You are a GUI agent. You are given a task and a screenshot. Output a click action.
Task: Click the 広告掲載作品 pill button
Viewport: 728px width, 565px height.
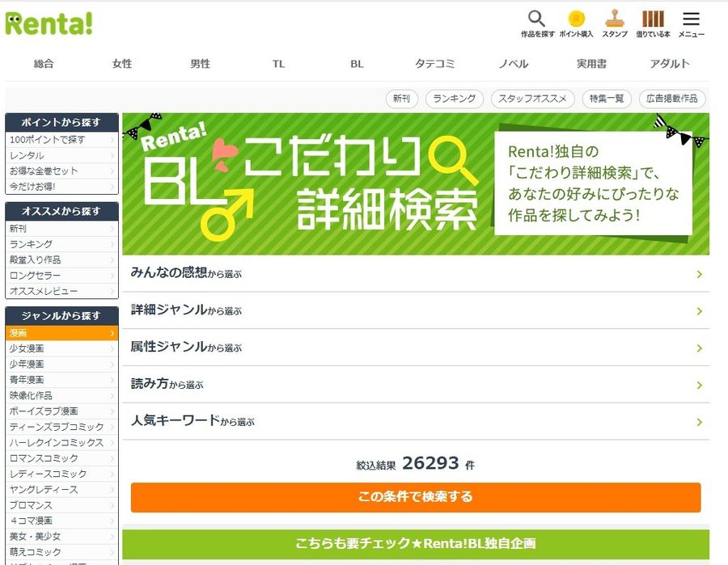click(x=672, y=99)
